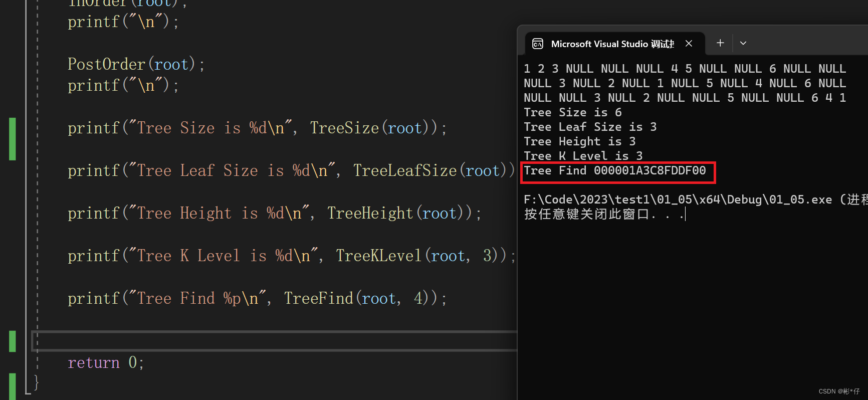The image size is (868, 400).
Task: Click the TreeSize(root) printf code line
Action: 257,128
